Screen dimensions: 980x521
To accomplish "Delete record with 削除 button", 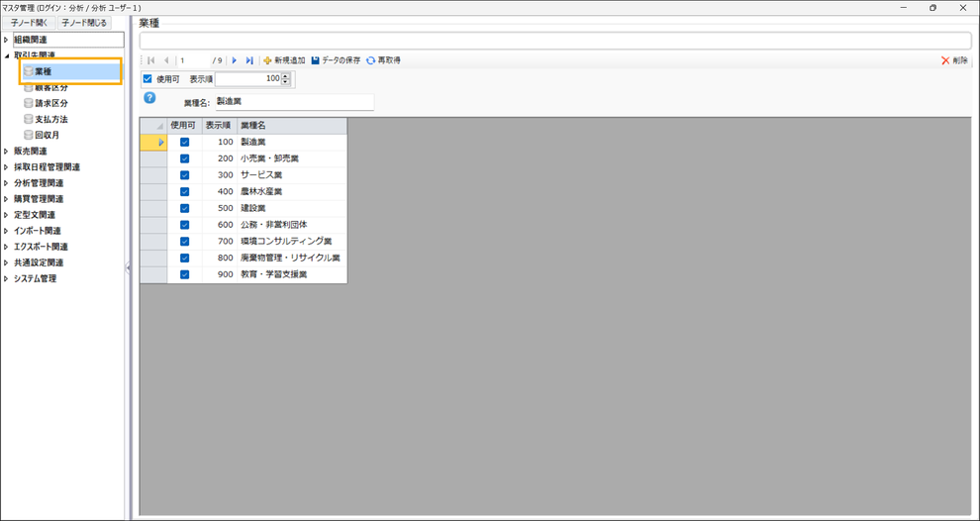I will click(954, 60).
